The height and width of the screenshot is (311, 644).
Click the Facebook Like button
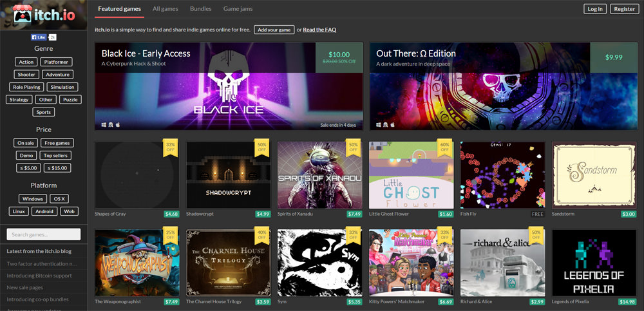coord(39,37)
